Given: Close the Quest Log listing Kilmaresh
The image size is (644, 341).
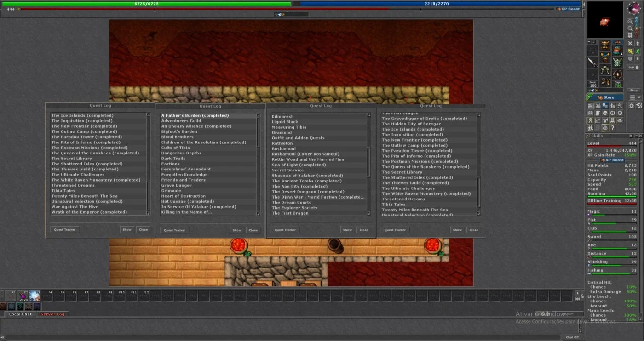Looking at the screenshot, I should [x=364, y=230].
